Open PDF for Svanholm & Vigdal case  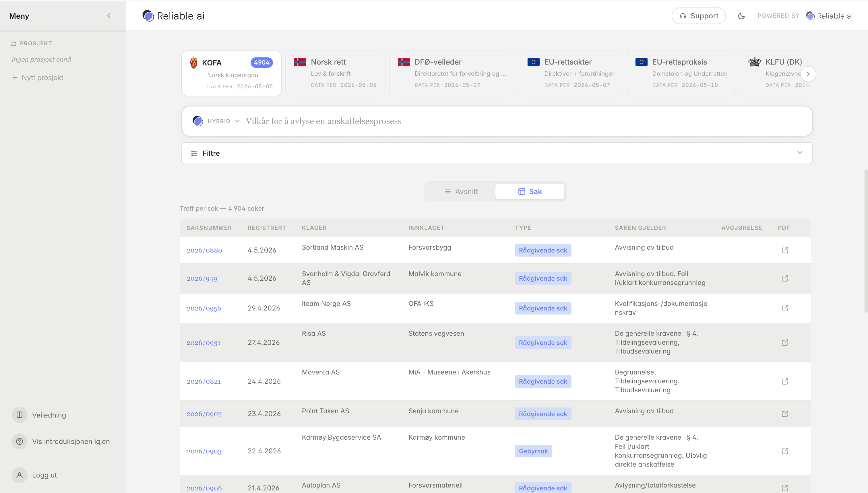tap(785, 278)
